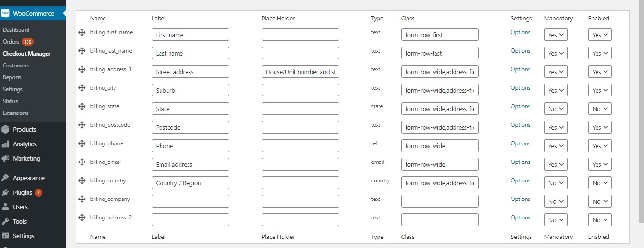The image size is (644, 248).
Task: Open Mandatory dropdown for billing_company
Action: (x=556, y=201)
